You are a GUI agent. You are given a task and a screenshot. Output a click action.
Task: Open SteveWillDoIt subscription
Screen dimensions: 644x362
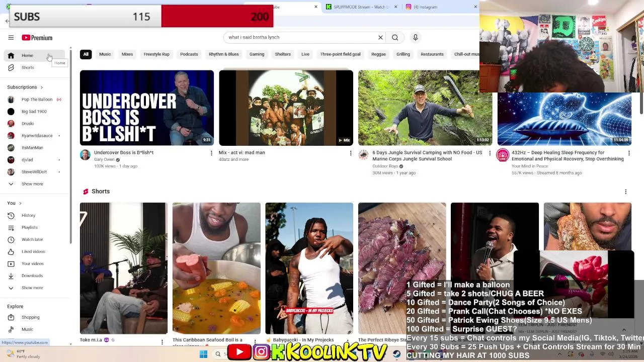click(34, 172)
